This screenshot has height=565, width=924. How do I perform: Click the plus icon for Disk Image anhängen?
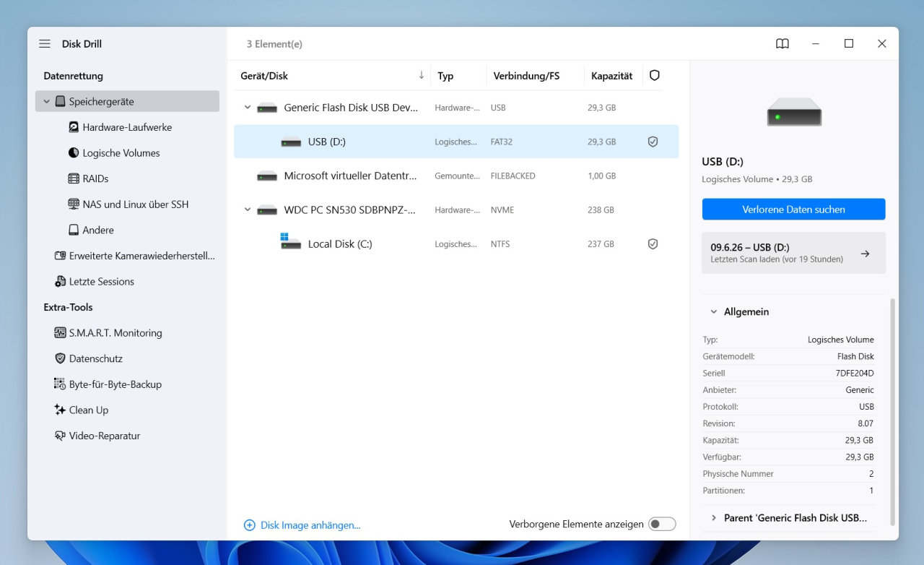(x=250, y=525)
